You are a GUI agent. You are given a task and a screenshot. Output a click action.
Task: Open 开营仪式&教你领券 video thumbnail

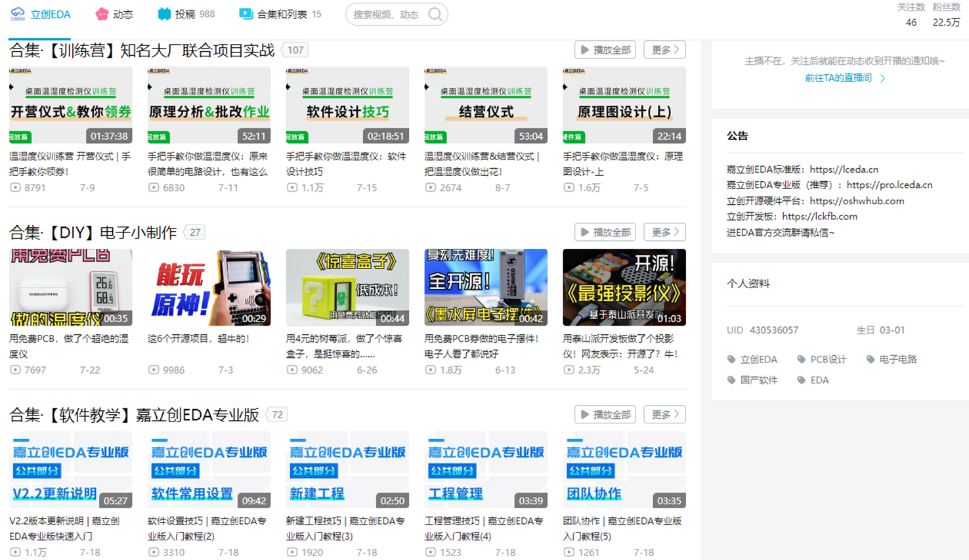pos(70,105)
